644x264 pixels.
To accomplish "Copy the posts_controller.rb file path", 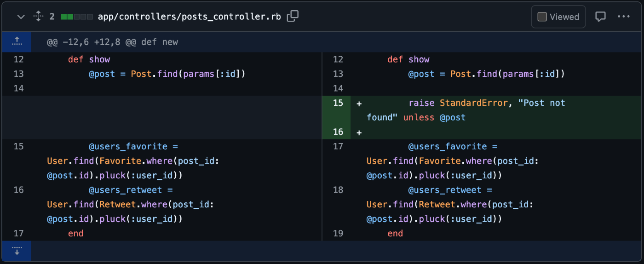I will tap(293, 16).
